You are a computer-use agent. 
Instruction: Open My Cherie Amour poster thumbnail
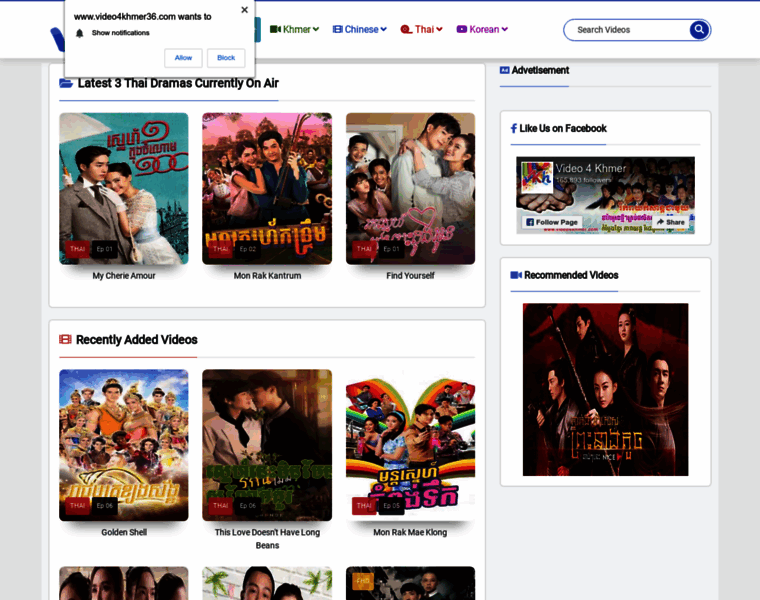[x=124, y=189]
